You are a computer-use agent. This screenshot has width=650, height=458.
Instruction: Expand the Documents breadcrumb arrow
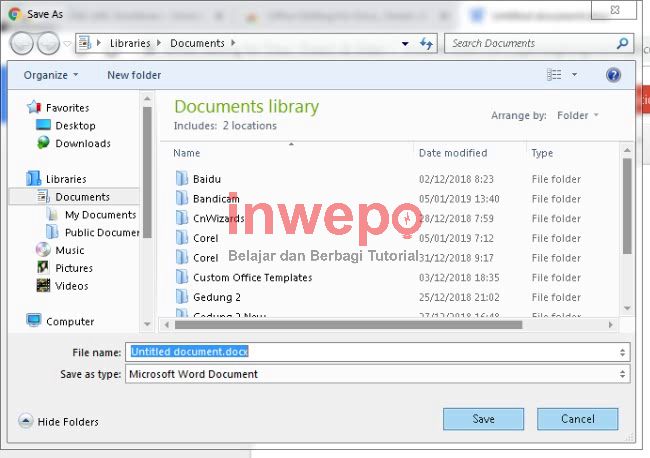coord(233,43)
